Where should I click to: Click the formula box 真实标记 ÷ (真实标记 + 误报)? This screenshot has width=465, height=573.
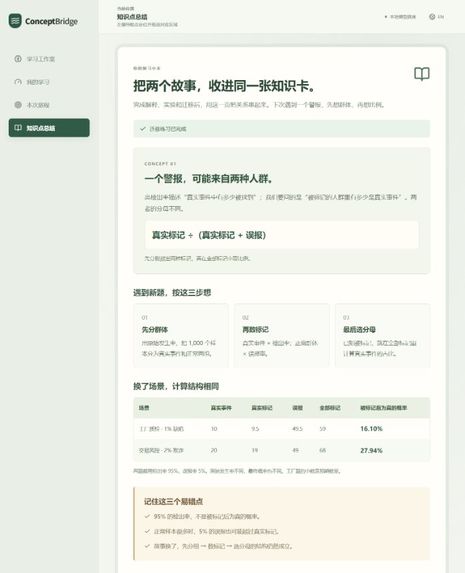tap(281, 235)
